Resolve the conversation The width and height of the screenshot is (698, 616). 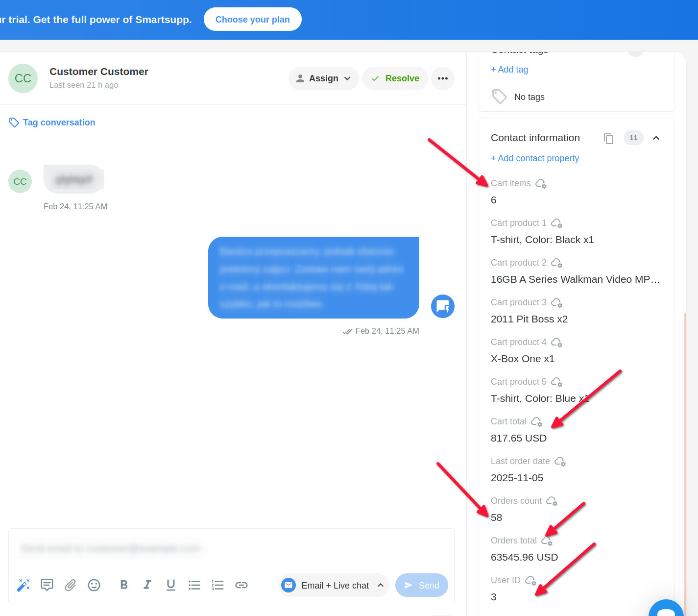click(x=395, y=78)
